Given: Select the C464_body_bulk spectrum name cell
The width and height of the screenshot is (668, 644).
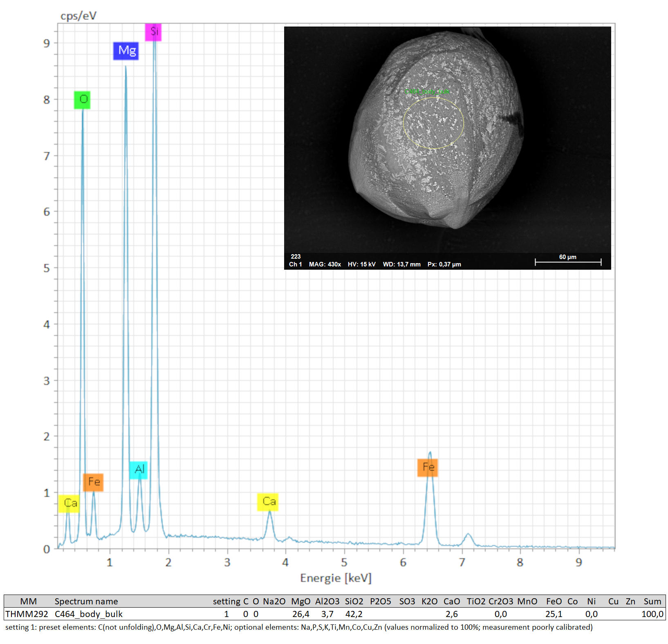Looking at the screenshot, I should [89, 614].
